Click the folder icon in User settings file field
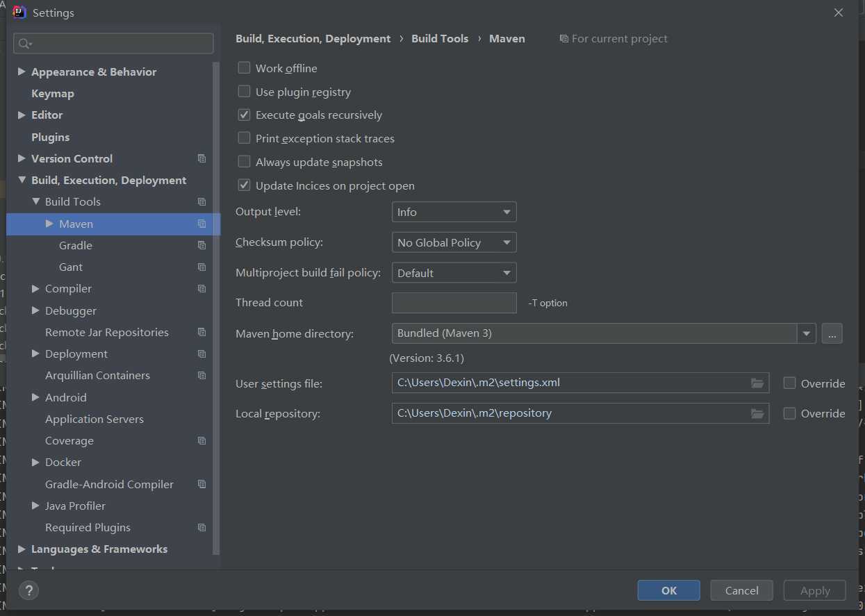 757,383
